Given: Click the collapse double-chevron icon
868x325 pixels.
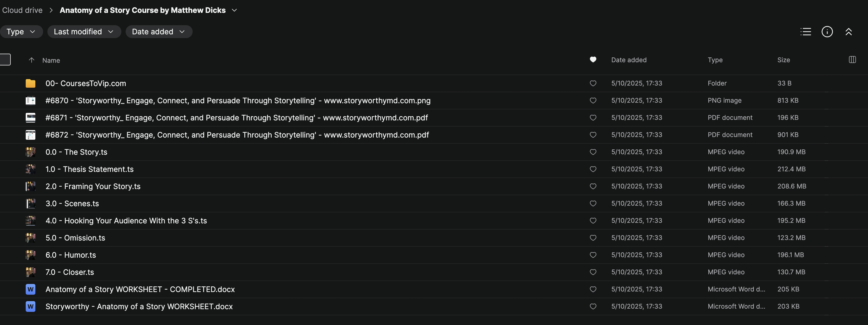Looking at the screenshot, I should pyautogui.click(x=848, y=32).
